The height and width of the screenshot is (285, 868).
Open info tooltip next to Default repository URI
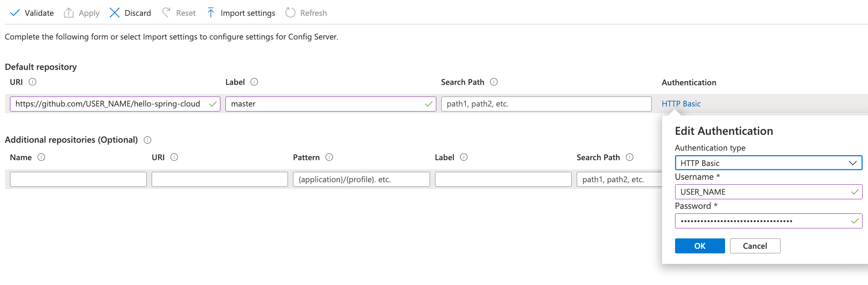[33, 82]
